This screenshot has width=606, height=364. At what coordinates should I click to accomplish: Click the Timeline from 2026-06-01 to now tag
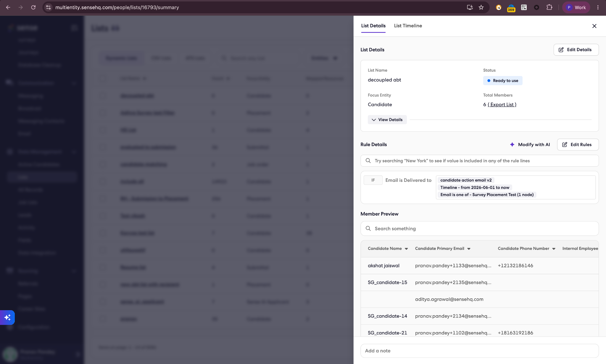pos(475,187)
